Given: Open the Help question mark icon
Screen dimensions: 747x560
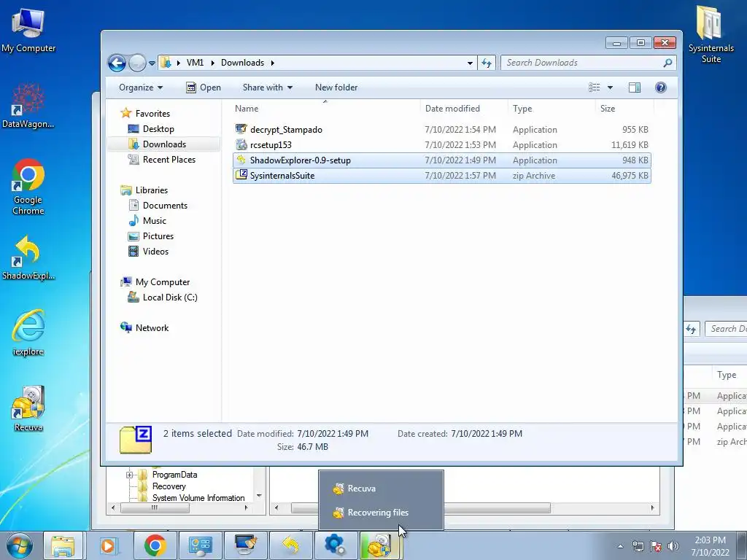Looking at the screenshot, I should click(x=661, y=87).
